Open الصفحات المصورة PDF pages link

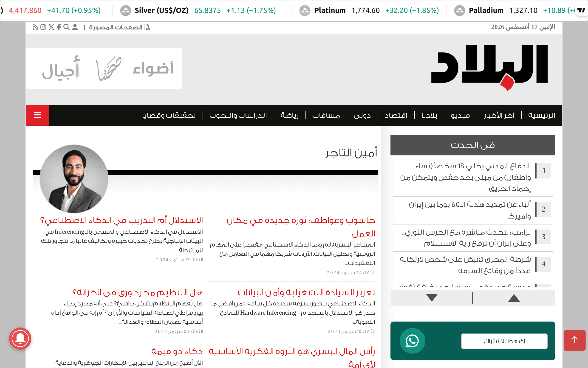[119, 27]
